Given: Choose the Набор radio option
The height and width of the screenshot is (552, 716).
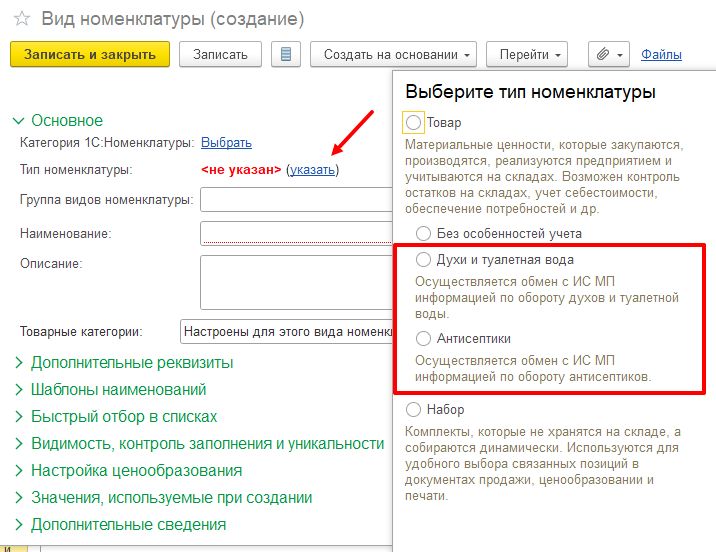Looking at the screenshot, I should pyautogui.click(x=414, y=409).
